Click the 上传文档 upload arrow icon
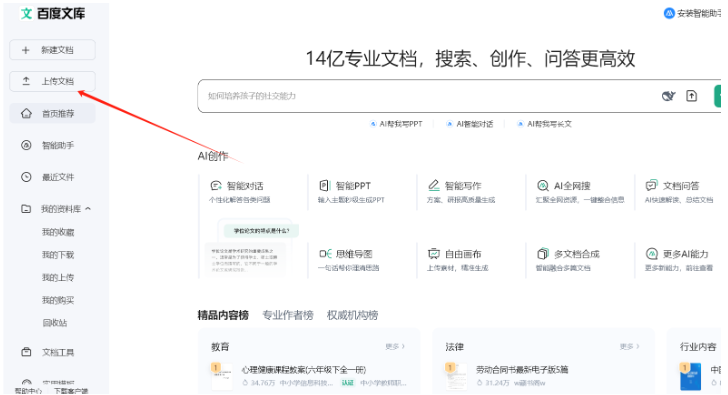 pos(26,81)
